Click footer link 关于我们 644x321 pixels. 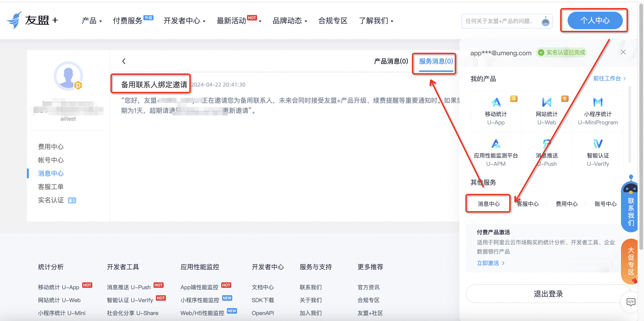pos(311,300)
